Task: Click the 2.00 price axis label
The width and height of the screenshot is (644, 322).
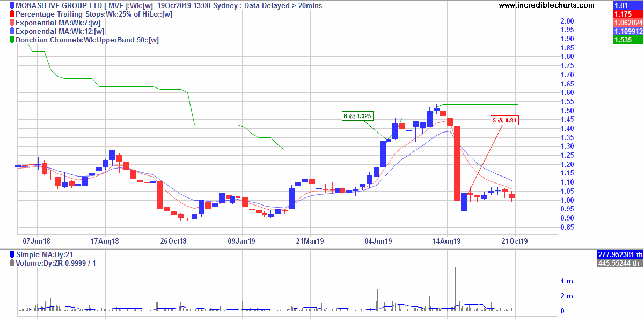Action: 567,21
